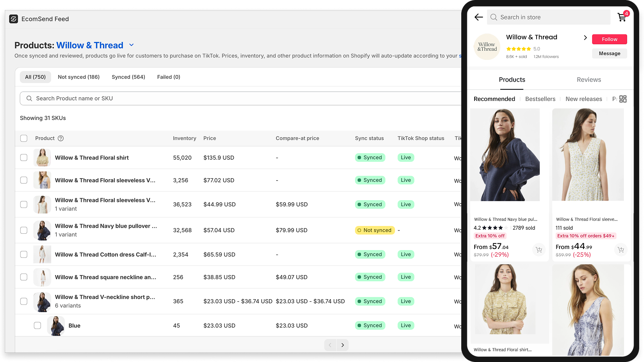Click the Inventory column header

tap(184, 138)
